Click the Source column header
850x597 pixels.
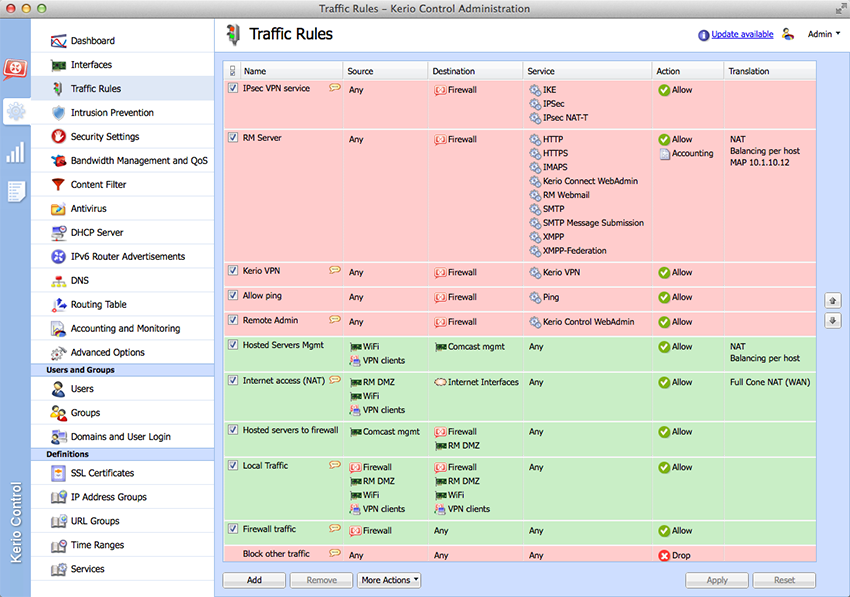point(385,71)
